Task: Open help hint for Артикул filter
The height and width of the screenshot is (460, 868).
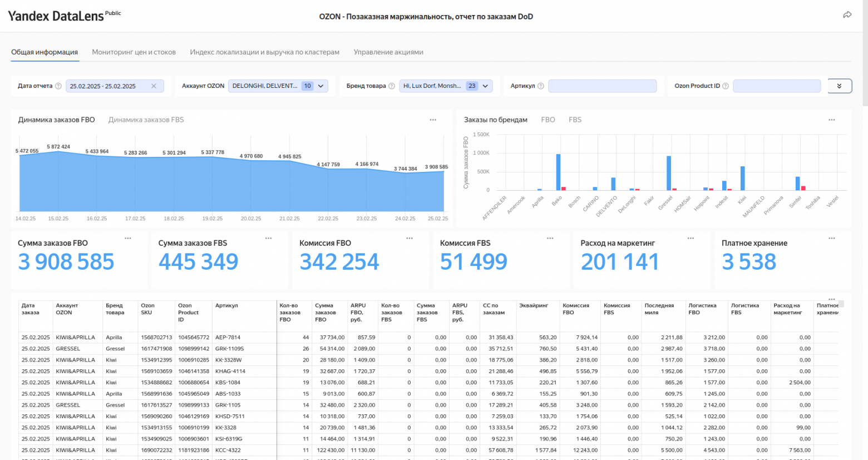Action: pyautogui.click(x=541, y=86)
